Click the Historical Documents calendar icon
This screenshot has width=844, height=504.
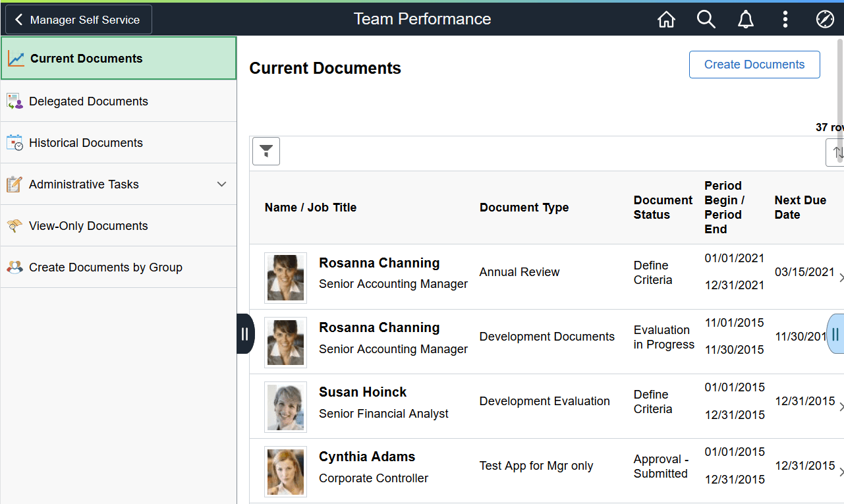coord(14,142)
